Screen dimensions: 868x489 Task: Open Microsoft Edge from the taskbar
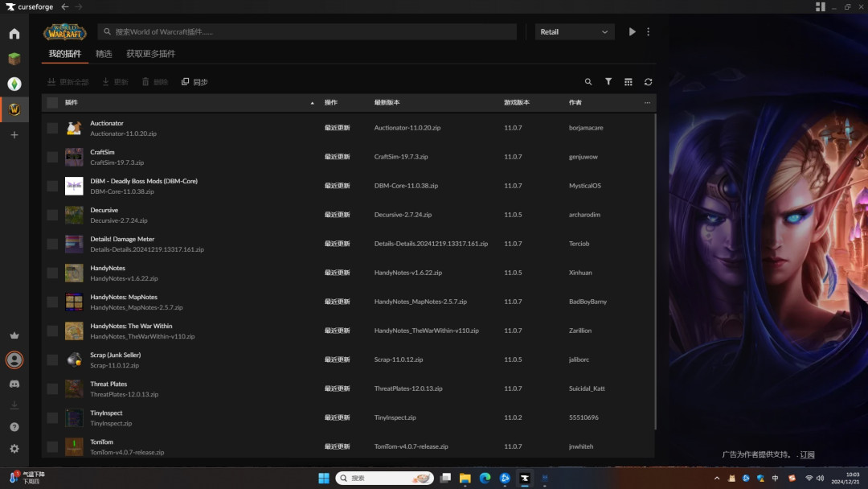click(x=485, y=478)
